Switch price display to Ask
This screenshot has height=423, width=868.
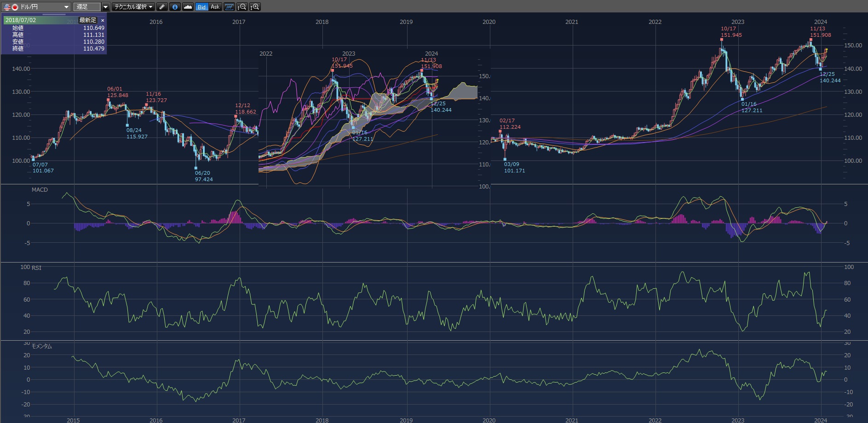(x=215, y=7)
